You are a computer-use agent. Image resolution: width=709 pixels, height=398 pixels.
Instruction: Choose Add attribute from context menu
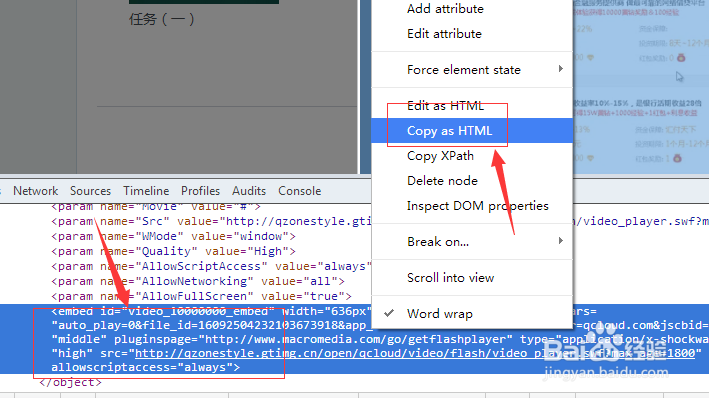[445, 9]
